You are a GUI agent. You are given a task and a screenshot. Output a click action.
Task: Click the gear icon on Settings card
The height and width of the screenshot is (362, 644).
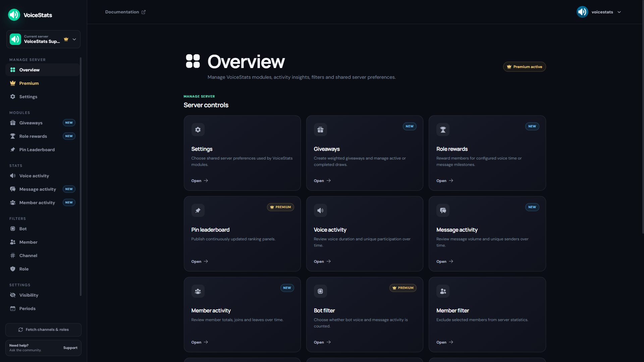(198, 130)
